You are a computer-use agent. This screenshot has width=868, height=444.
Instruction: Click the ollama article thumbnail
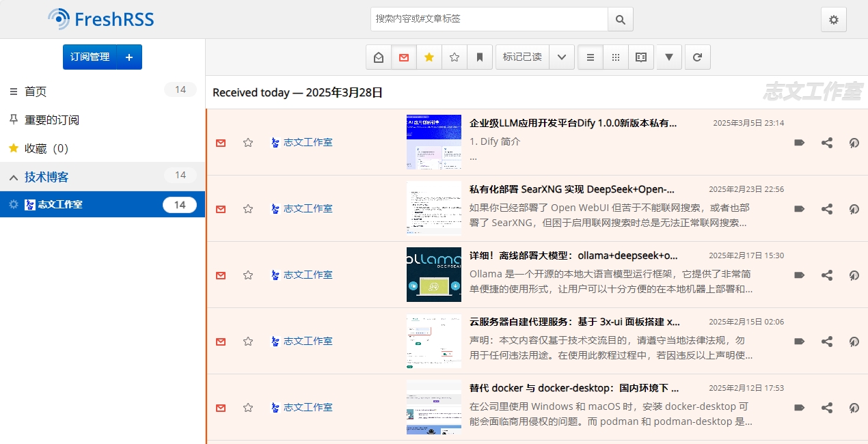click(x=434, y=275)
